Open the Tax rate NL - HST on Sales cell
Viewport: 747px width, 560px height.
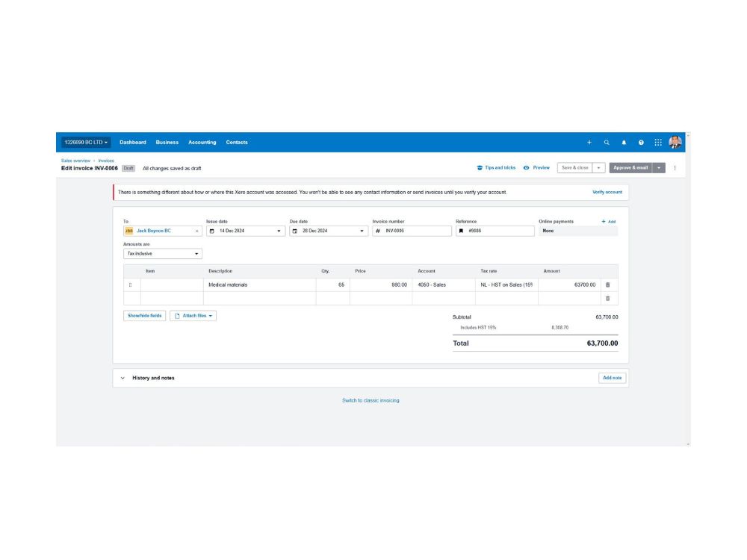click(x=506, y=284)
